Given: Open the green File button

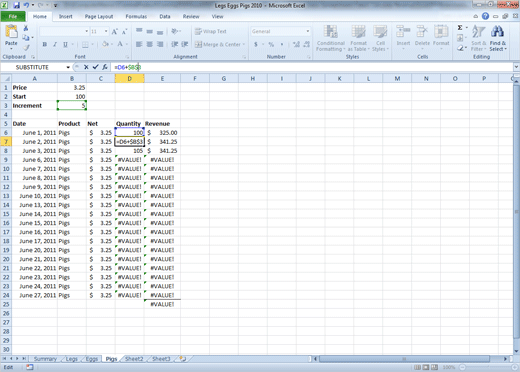Looking at the screenshot, I should [x=13, y=16].
